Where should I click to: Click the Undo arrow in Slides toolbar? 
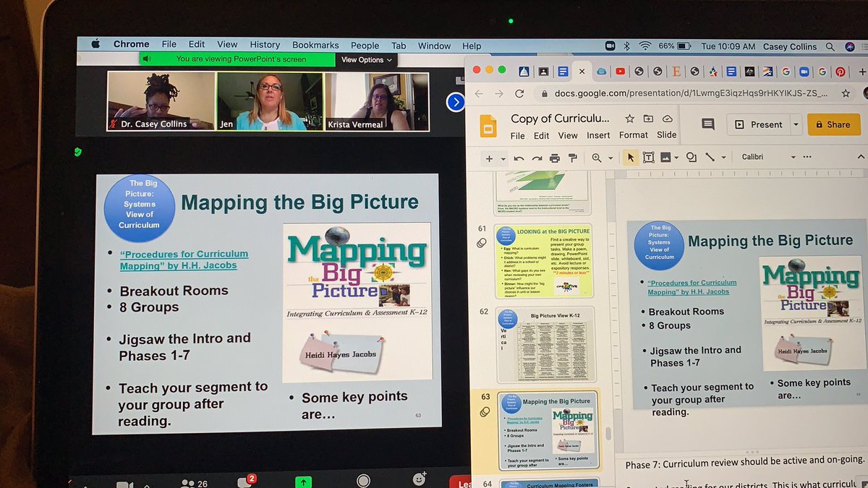519,158
